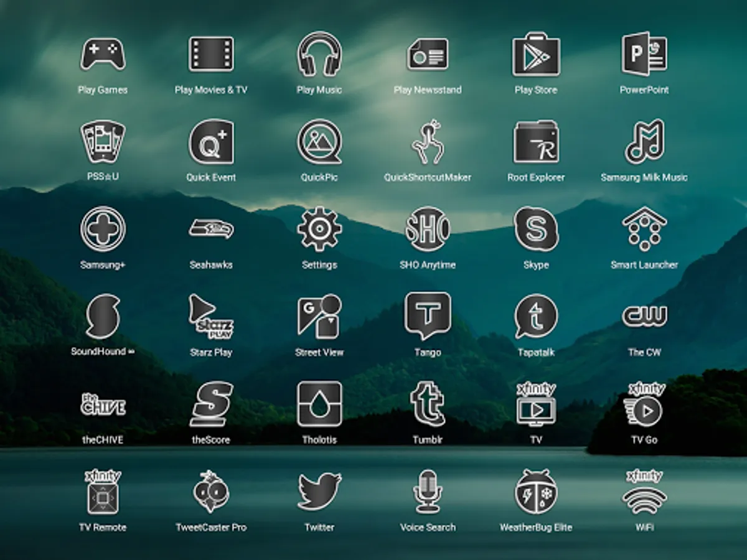Tap the QuickShortcutMaker icon
The image size is (747, 560).
(428, 142)
